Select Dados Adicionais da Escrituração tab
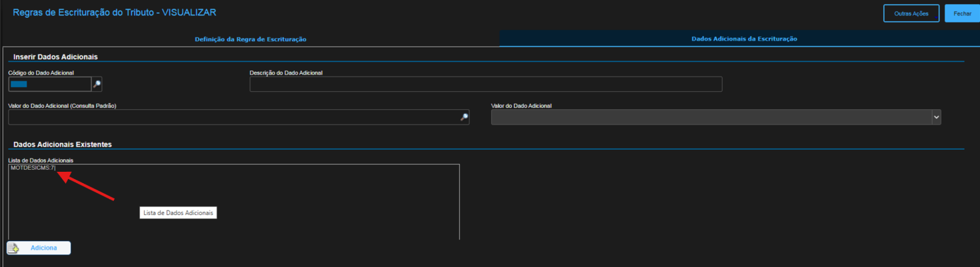Image resolution: width=980 pixels, height=267 pixels. pos(744,39)
